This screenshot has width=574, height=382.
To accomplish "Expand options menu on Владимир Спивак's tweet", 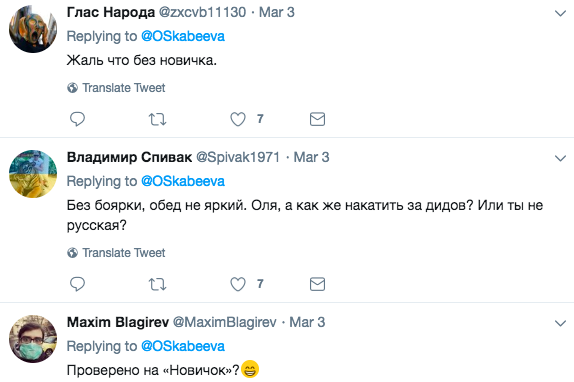I will pyautogui.click(x=560, y=158).
